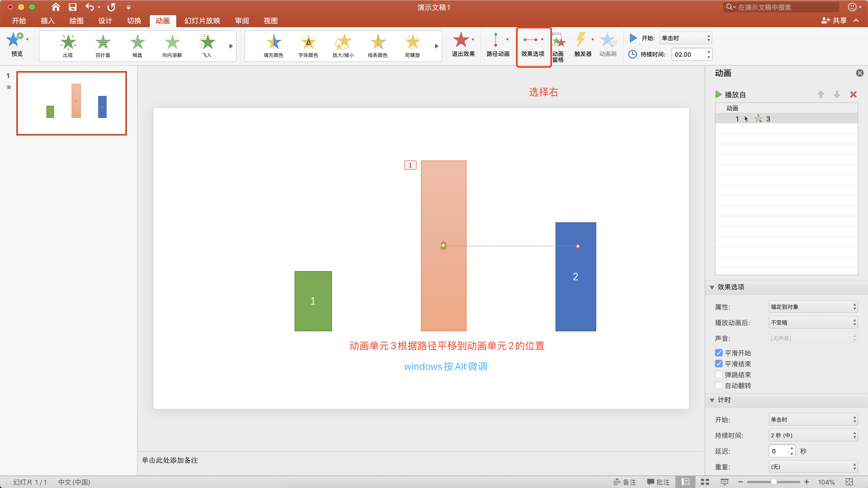Choose the 填充颜色 emphasis animation
Image resolution: width=868 pixels, height=488 pixels.
coord(273,46)
